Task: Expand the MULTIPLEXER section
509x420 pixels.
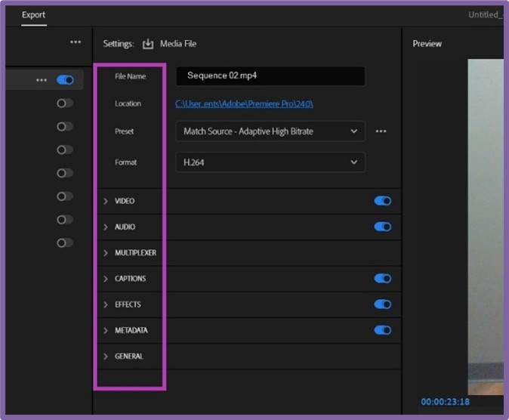Action: point(106,253)
